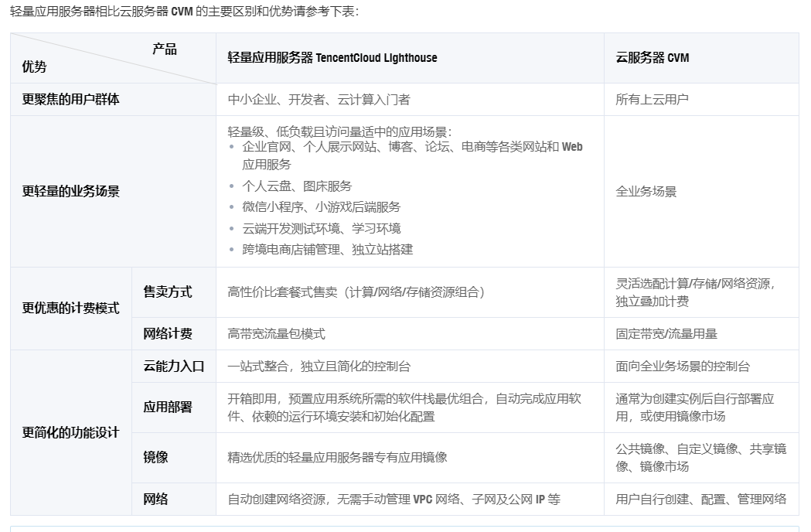
Task: Click the sub-row label '云能力入口'
Action: point(174,367)
